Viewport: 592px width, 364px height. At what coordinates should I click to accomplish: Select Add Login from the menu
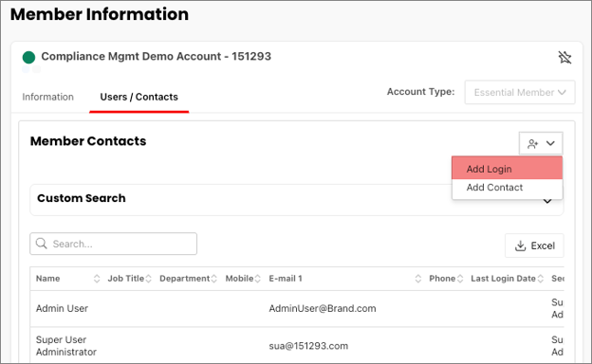pyautogui.click(x=507, y=168)
